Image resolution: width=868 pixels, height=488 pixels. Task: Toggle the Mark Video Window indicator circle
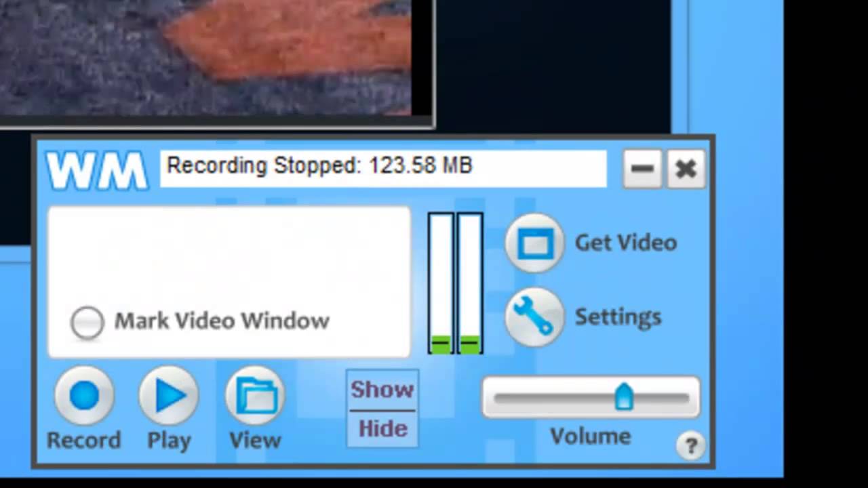pos(87,322)
